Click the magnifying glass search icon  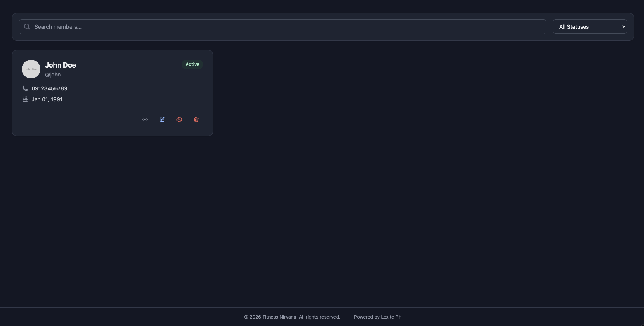27,27
